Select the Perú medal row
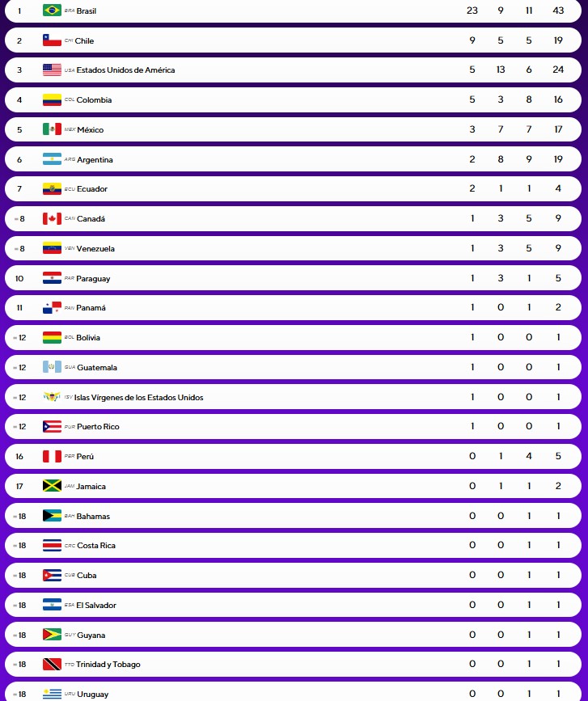 293,457
